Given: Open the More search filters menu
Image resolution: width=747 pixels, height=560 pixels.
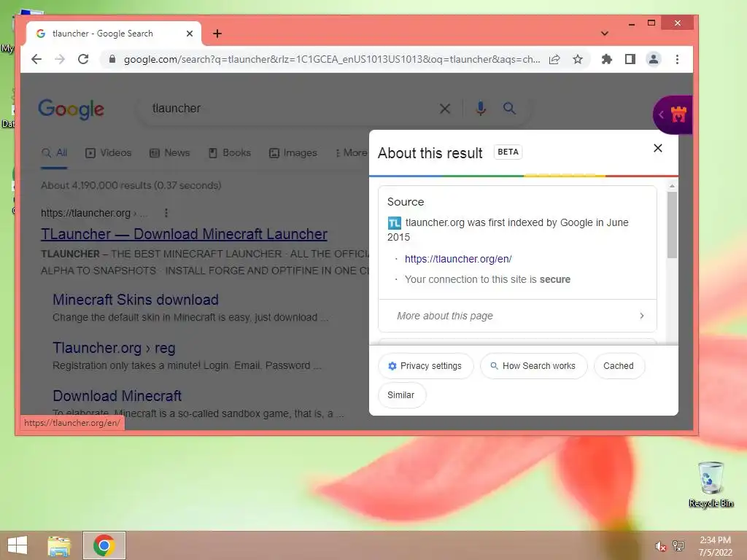Looking at the screenshot, I should (352, 153).
